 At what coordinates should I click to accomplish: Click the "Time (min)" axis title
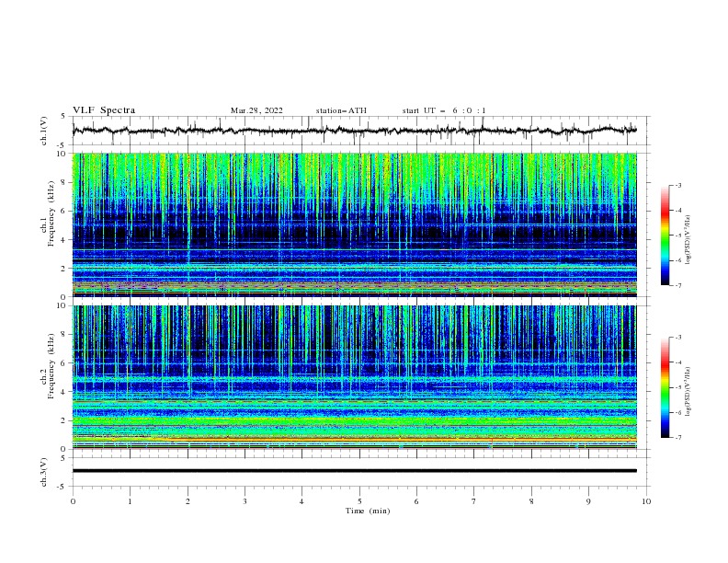[x=368, y=511]
